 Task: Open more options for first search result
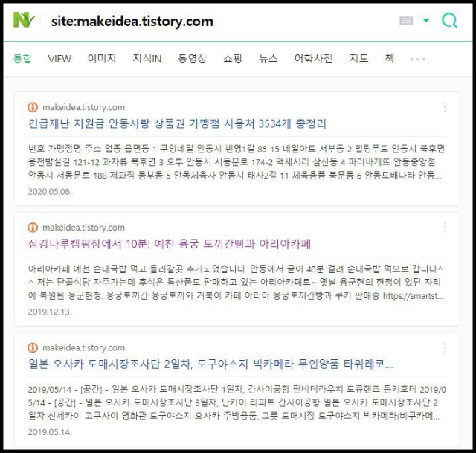tap(445, 107)
